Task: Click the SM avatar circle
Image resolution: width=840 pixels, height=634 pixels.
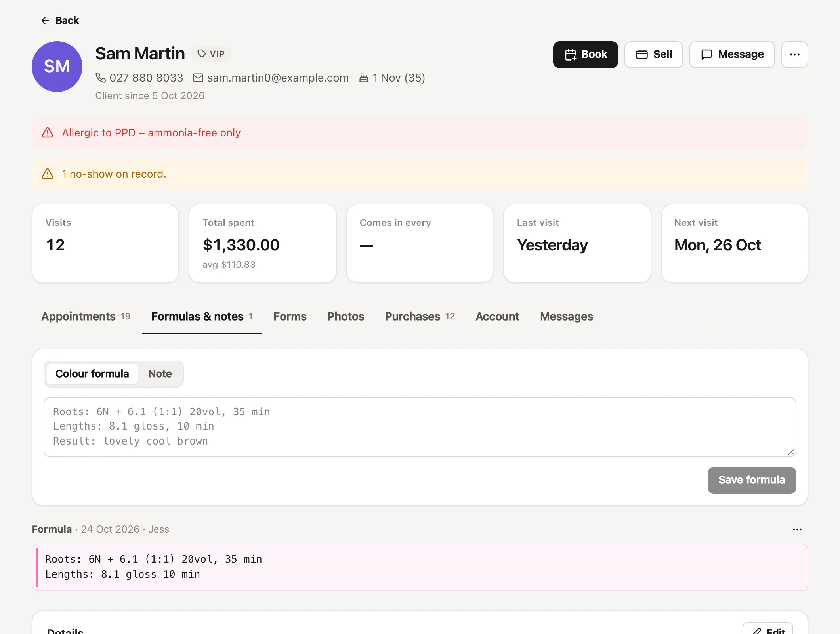Action: (x=57, y=67)
